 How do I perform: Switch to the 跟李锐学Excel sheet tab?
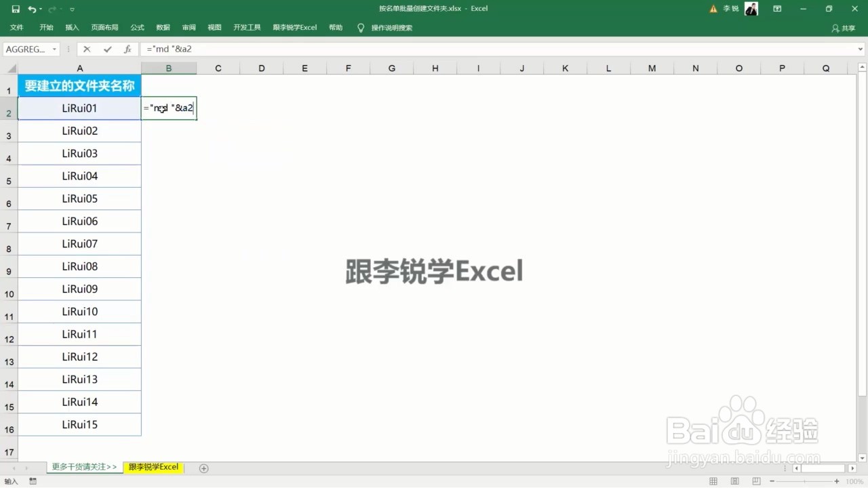pyautogui.click(x=153, y=467)
